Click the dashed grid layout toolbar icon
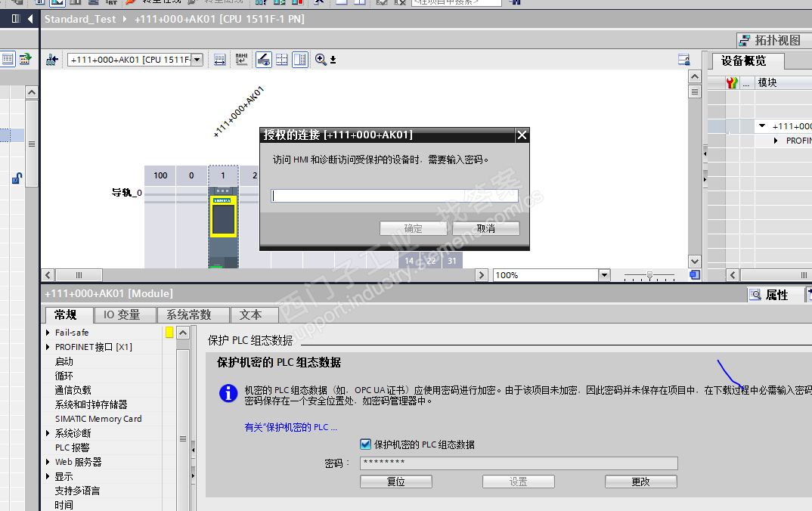This screenshot has width=812, height=511. (x=282, y=60)
